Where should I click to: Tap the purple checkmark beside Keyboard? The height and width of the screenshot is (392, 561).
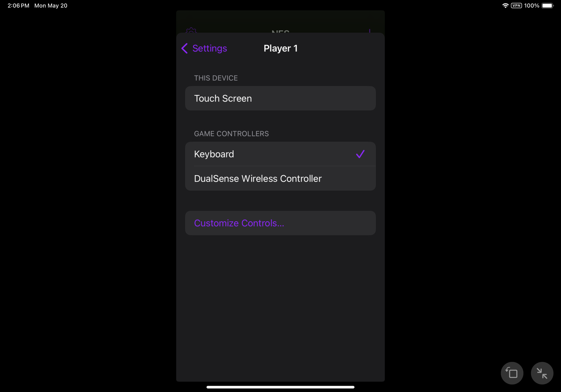pyautogui.click(x=360, y=154)
